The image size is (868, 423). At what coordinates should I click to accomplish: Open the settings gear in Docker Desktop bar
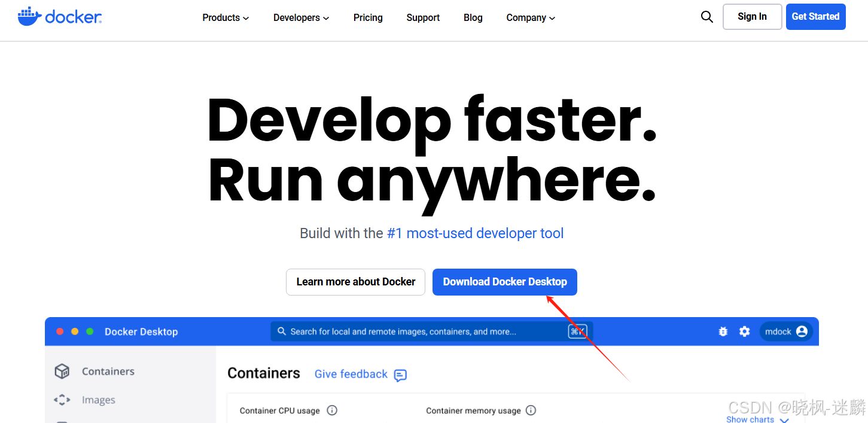click(x=744, y=331)
